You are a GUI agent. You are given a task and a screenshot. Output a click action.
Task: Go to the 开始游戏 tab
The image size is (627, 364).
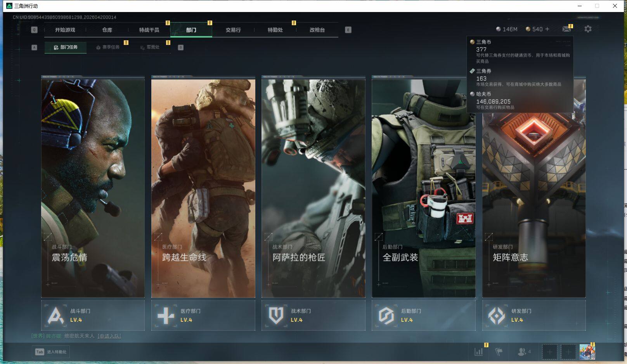click(65, 30)
